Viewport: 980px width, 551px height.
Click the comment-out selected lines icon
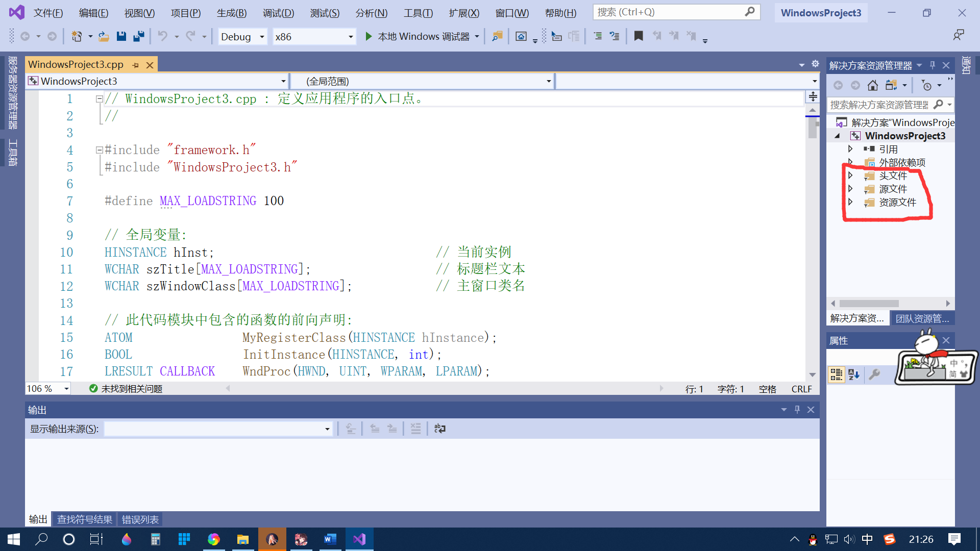tap(598, 36)
